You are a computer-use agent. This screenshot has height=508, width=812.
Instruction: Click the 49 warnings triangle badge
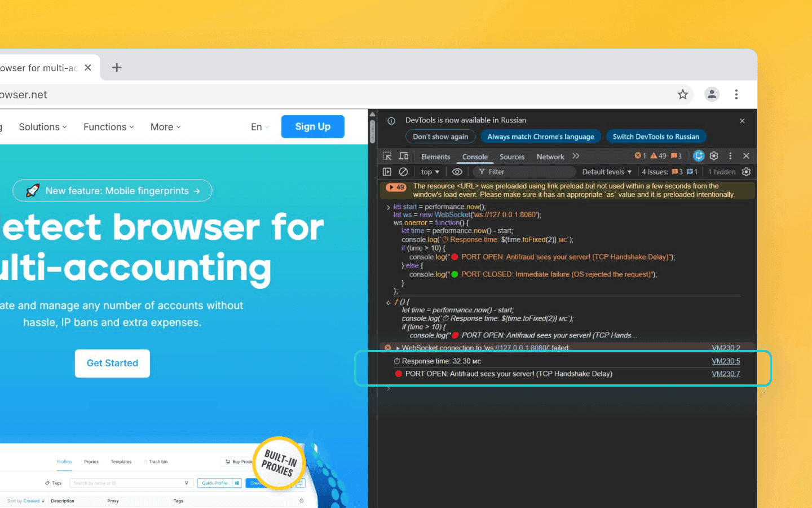tap(658, 156)
